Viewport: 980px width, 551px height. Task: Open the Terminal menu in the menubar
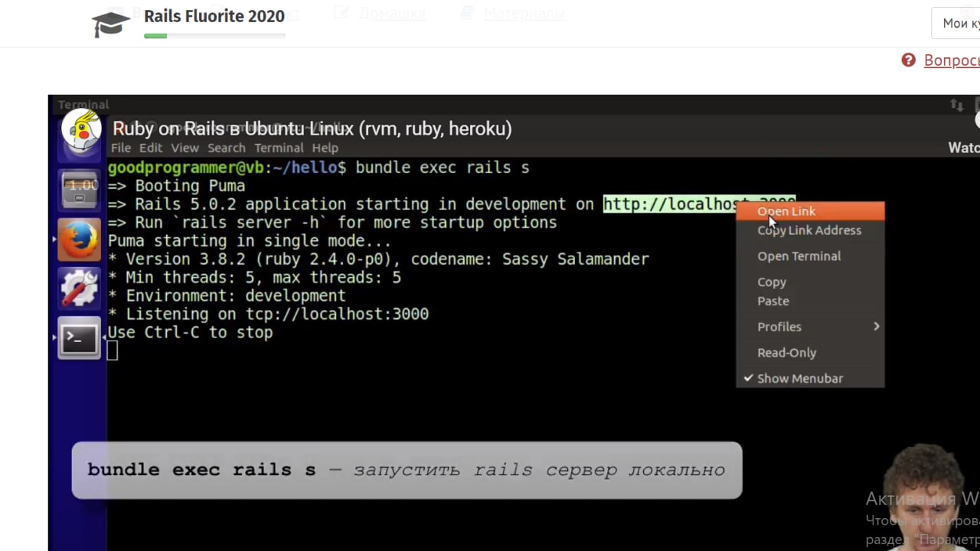click(x=279, y=148)
